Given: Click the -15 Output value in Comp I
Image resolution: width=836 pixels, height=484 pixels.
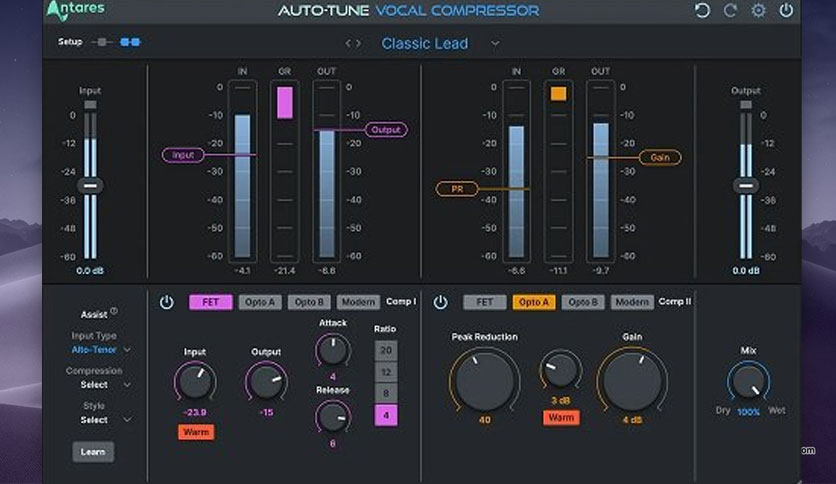Looking at the screenshot, I should pos(266,413).
